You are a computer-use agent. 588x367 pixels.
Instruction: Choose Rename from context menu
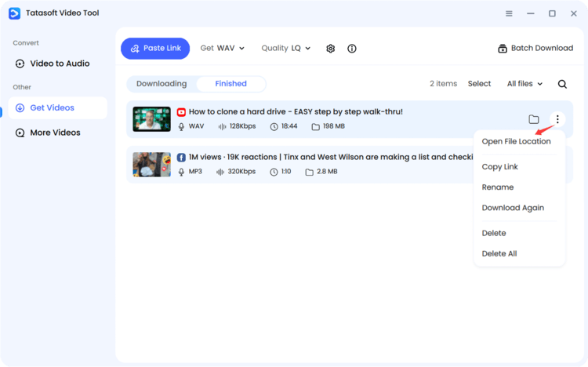[x=498, y=187]
